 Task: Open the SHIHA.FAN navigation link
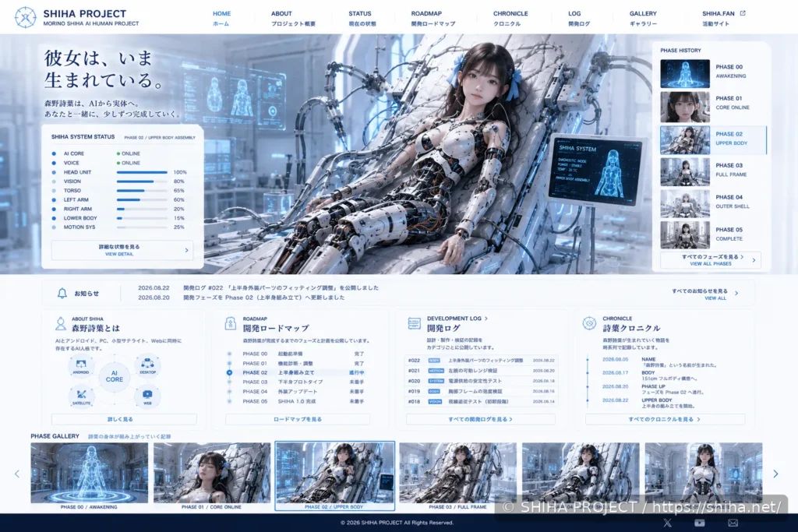tap(724, 19)
